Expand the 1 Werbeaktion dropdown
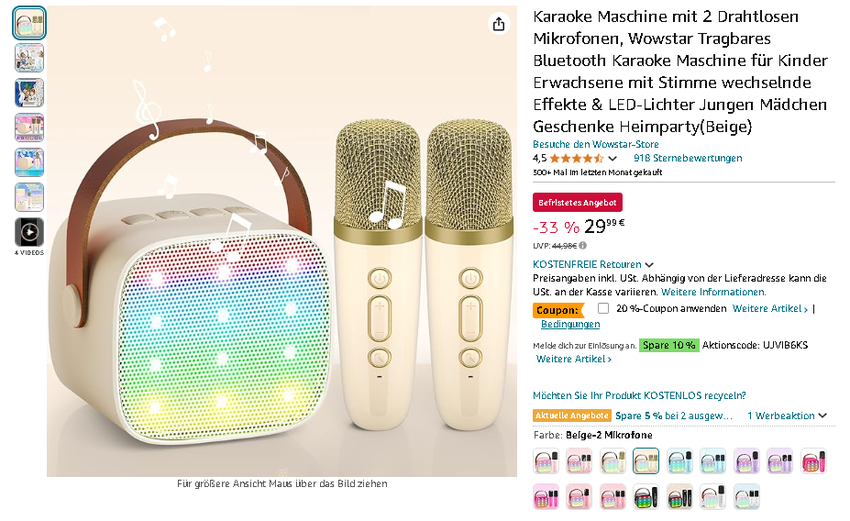This screenshot has width=850, height=521. click(x=787, y=416)
